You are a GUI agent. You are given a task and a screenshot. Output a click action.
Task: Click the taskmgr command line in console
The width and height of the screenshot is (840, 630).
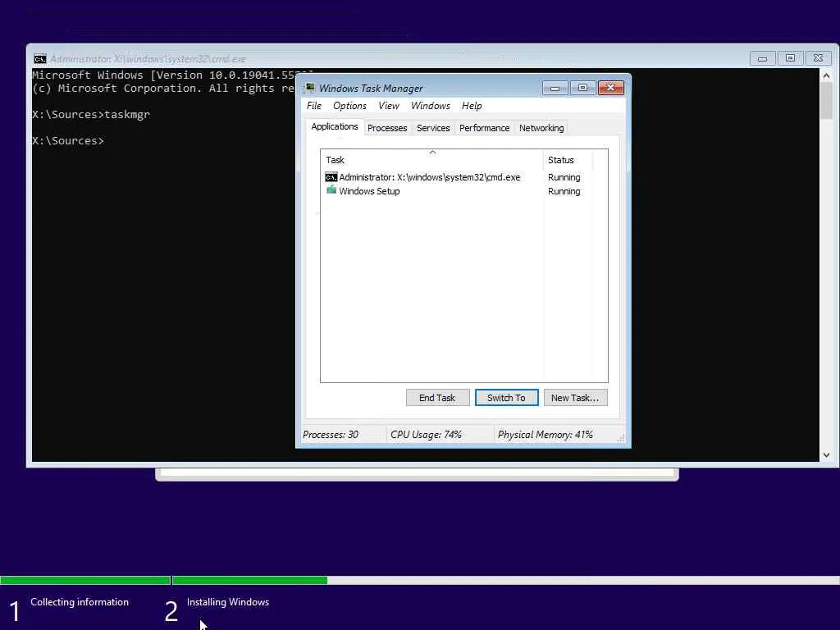click(x=91, y=114)
